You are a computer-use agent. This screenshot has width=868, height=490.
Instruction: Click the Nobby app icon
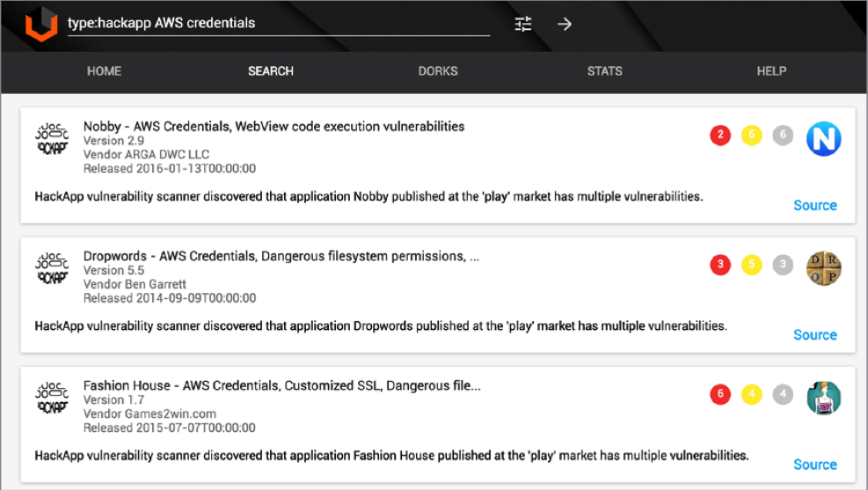(x=824, y=138)
